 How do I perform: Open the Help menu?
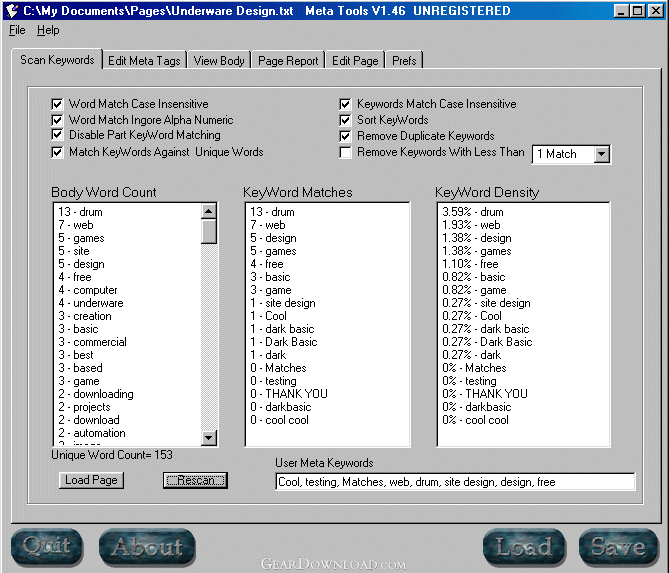click(48, 31)
